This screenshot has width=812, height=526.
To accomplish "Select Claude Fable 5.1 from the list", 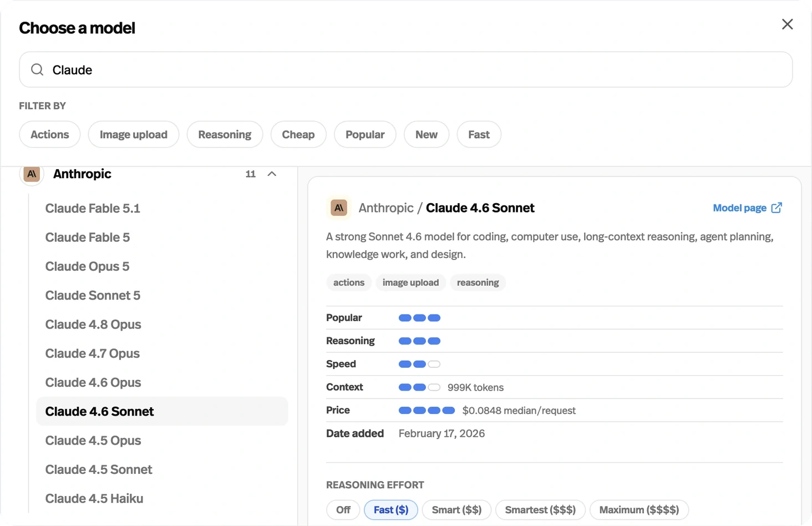I will pyautogui.click(x=162, y=208).
